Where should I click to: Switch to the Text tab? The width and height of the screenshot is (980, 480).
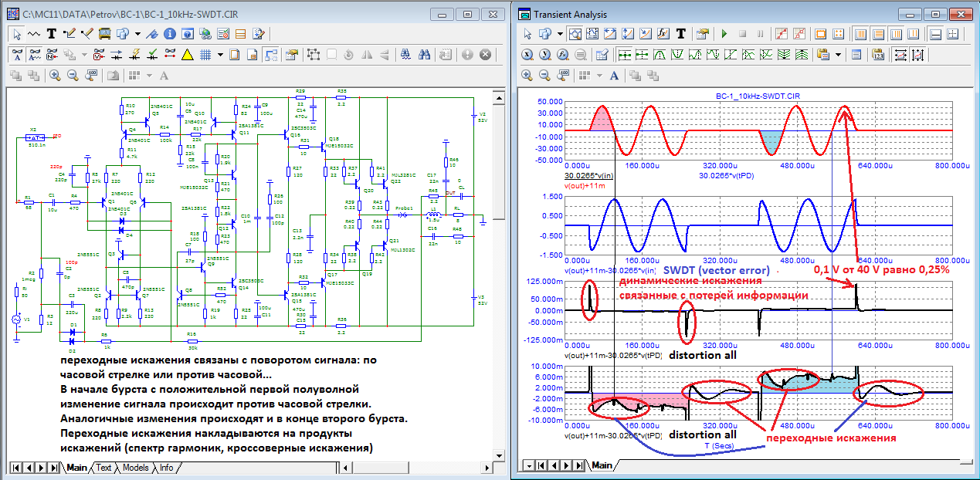coord(103,468)
